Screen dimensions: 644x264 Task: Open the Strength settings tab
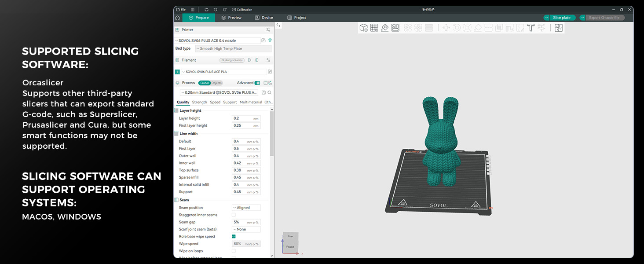coord(199,102)
